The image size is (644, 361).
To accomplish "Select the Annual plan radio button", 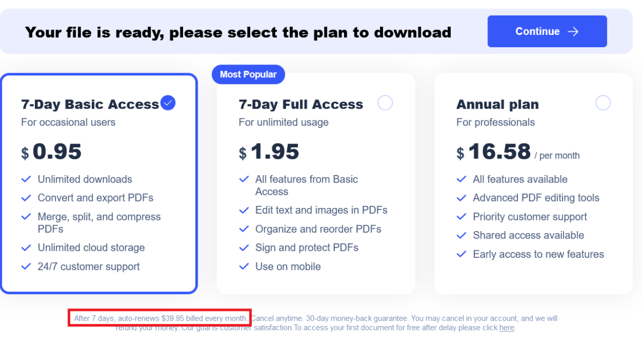I will [603, 103].
